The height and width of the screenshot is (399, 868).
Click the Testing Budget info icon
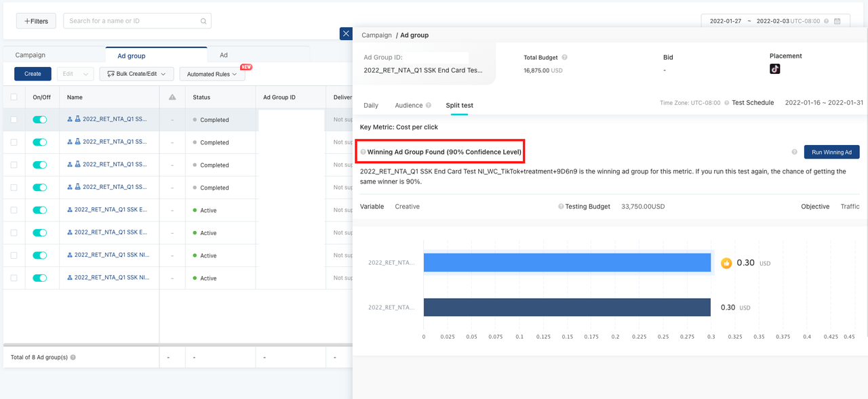coord(561,207)
